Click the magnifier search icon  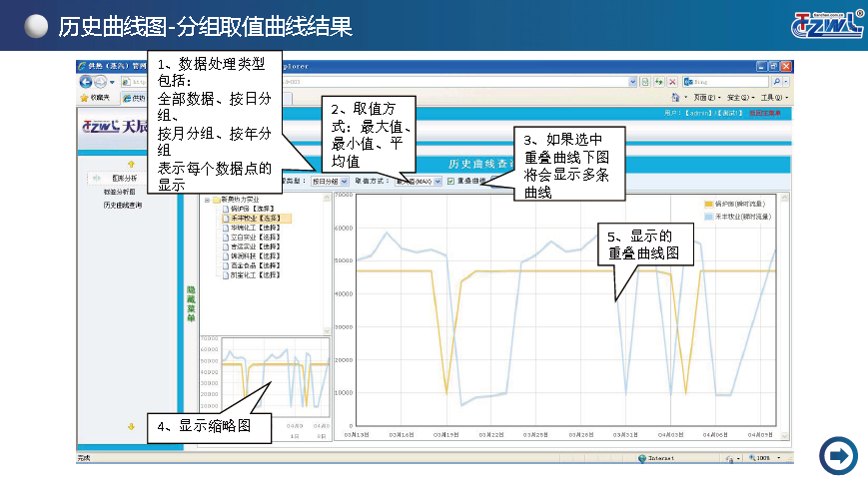(776, 82)
